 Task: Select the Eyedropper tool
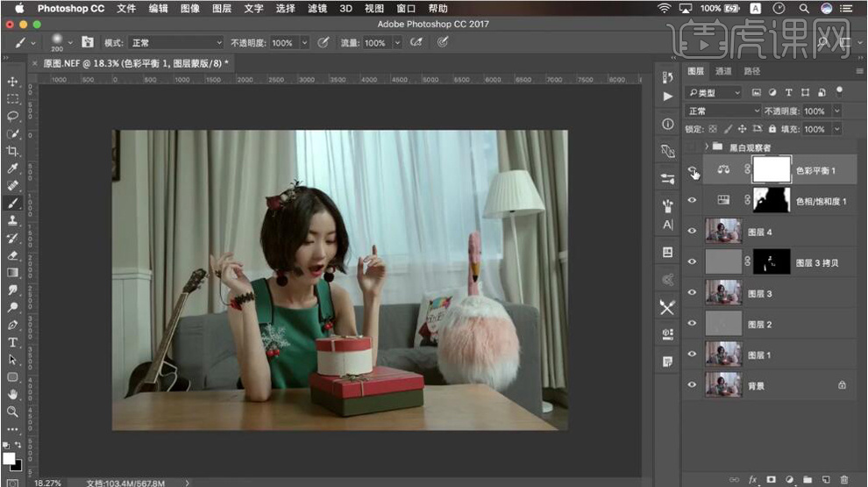(x=12, y=168)
